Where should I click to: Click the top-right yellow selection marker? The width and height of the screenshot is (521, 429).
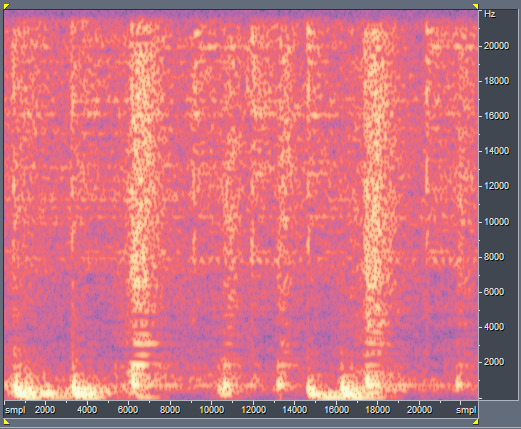coord(476,6)
